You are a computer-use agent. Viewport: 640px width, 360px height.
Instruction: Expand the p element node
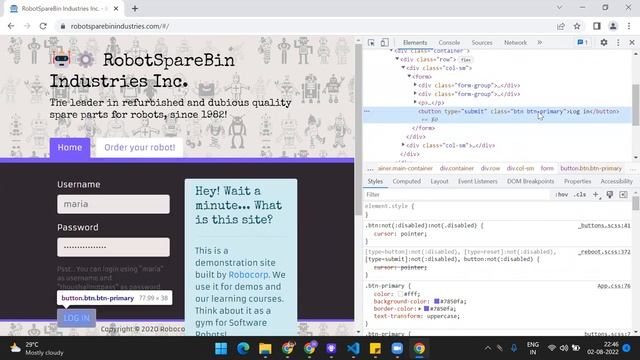coord(416,102)
